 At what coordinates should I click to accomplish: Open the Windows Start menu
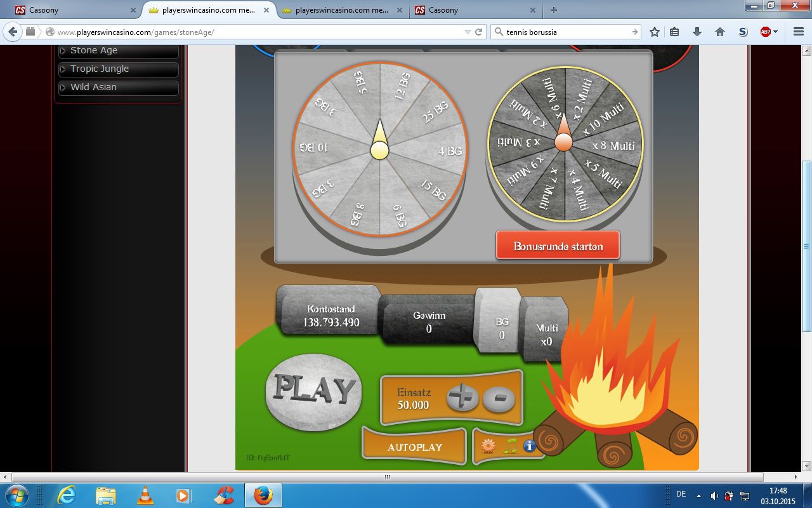tap(16, 495)
